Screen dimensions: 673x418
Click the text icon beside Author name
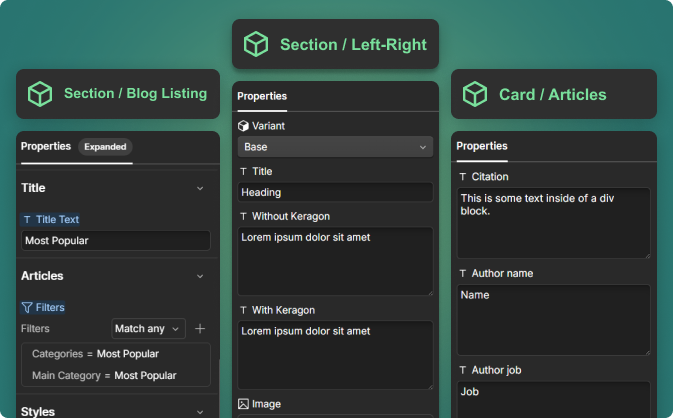pyautogui.click(x=463, y=273)
